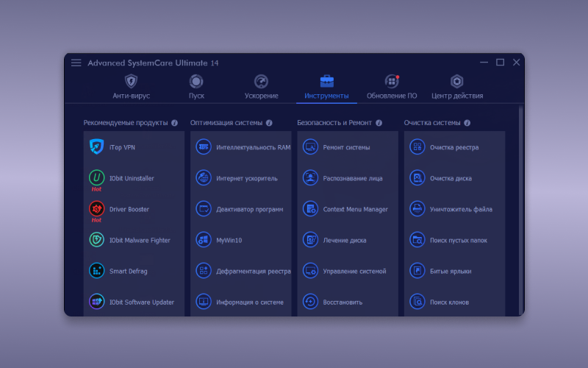Click the MyWin10 text
Image resolution: width=588 pixels, height=368 pixels.
coord(229,241)
